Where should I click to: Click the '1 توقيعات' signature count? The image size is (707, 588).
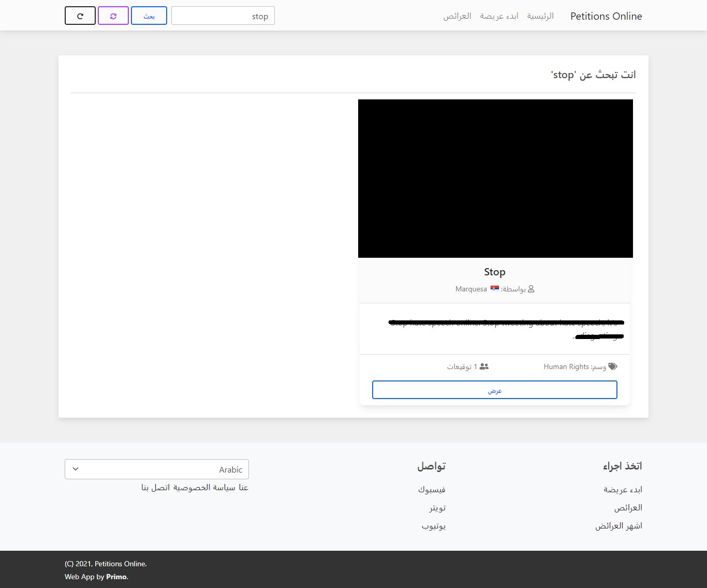click(462, 366)
